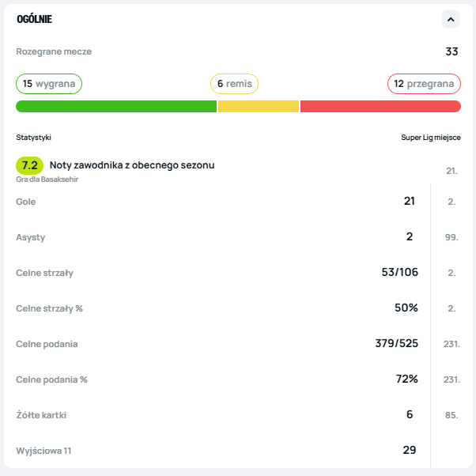Click the green wins bar segment
Image resolution: width=476 pixels, height=476 pixels.
[x=116, y=106]
